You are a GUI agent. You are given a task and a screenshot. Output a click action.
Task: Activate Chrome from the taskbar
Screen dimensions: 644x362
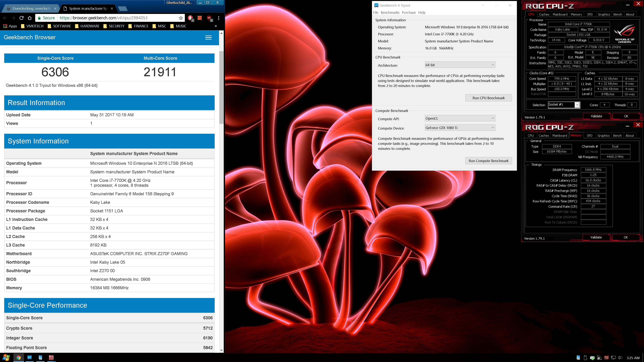(x=18, y=357)
